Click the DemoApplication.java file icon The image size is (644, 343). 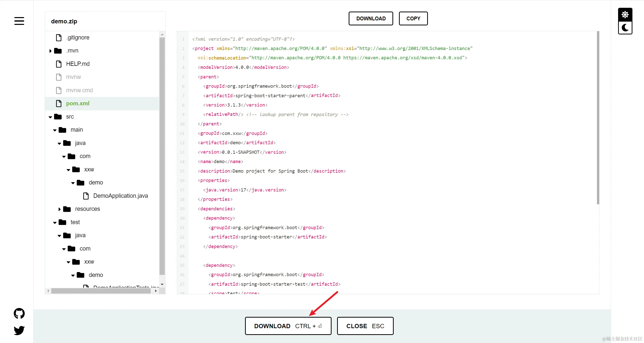86,196
